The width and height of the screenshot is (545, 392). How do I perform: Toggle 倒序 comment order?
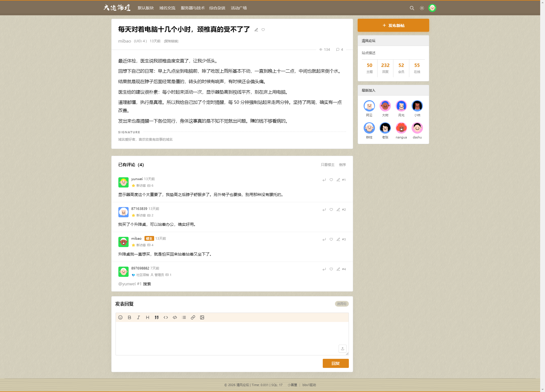[x=342, y=165]
